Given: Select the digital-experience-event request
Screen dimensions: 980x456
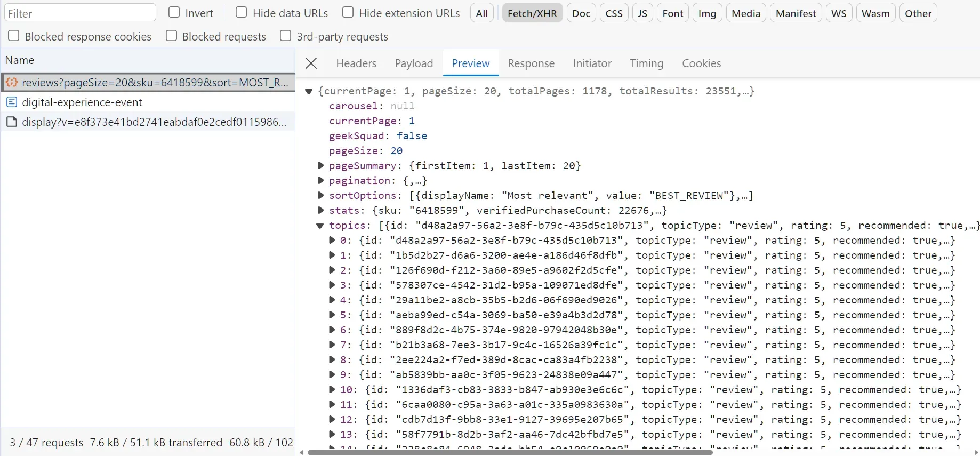Looking at the screenshot, I should (x=148, y=102).
